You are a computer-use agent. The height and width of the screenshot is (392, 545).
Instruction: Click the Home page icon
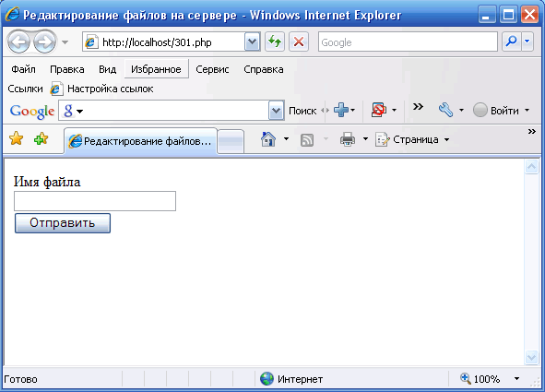[268, 139]
